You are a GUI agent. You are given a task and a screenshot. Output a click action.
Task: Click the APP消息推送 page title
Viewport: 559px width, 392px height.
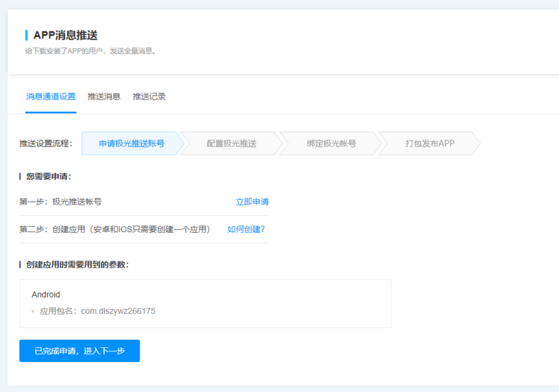click(x=65, y=36)
